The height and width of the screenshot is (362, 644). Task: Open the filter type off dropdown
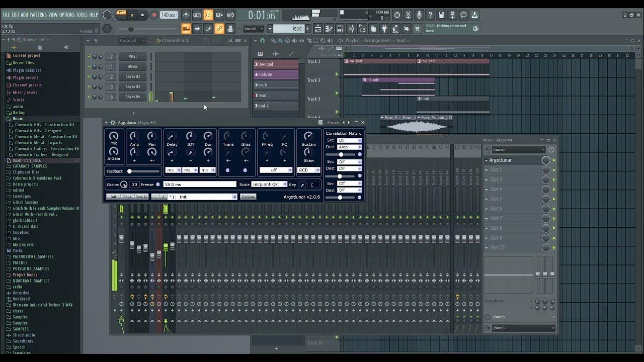pos(275,170)
